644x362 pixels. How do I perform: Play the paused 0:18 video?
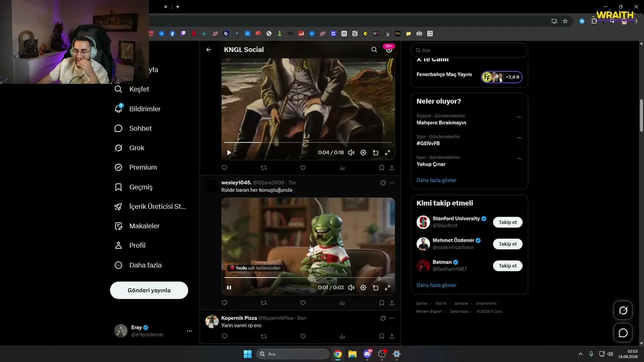point(229,153)
